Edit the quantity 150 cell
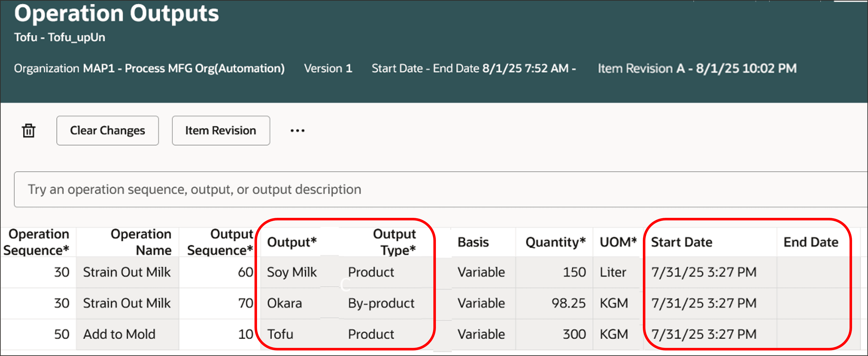Viewport: 868px width, 356px height. [x=574, y=272]
